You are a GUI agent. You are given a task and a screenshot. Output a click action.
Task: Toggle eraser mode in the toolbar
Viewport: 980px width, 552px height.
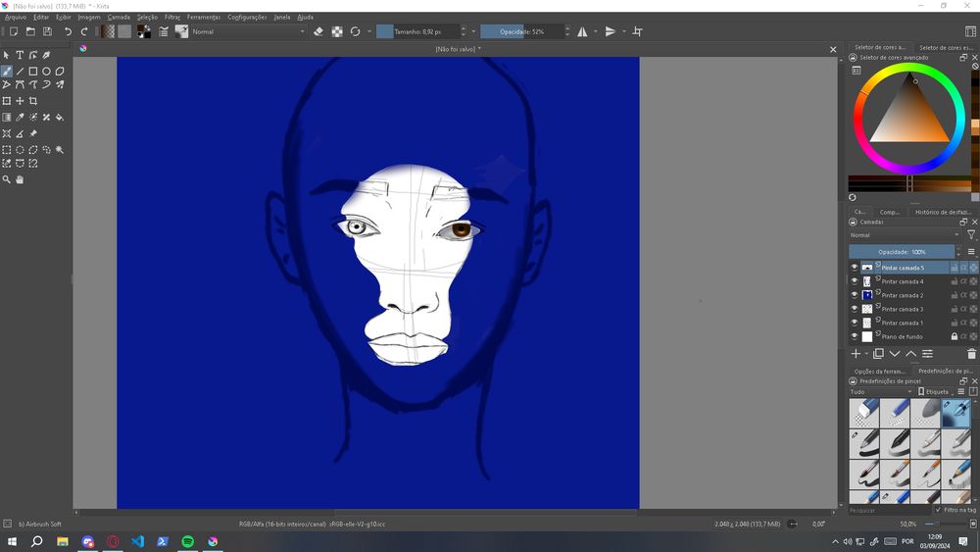318,31
